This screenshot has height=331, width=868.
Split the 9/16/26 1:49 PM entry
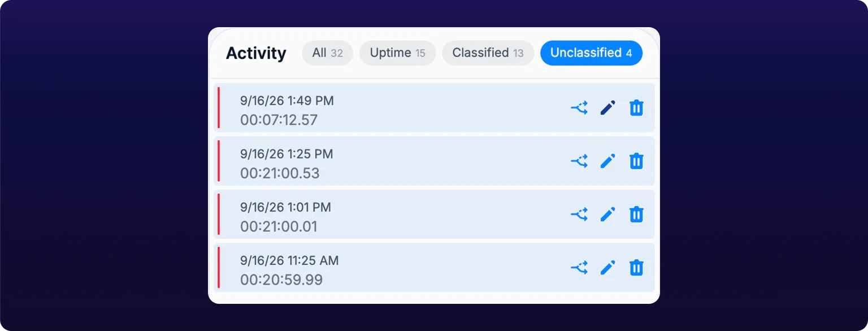click(579, 108)
